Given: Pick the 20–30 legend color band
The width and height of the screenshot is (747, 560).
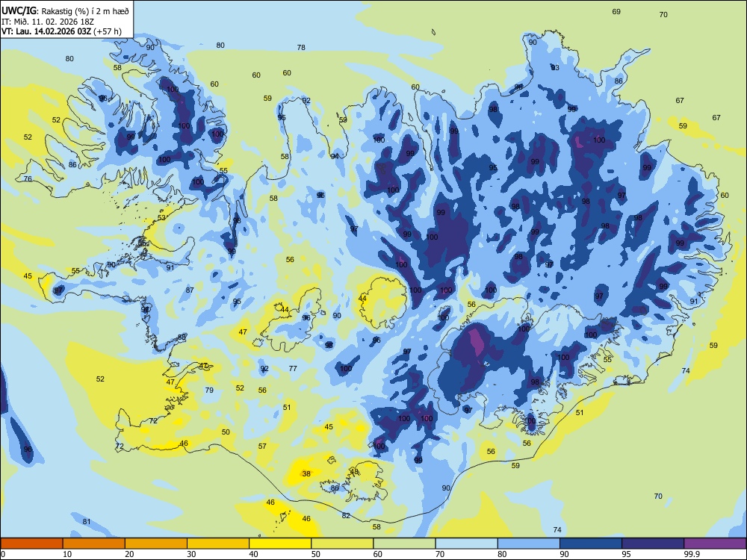Looking at the screenshot, I should coord(156,544).
